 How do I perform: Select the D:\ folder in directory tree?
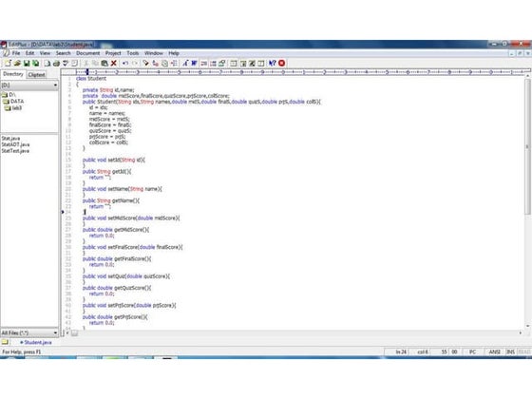(9, 95)
